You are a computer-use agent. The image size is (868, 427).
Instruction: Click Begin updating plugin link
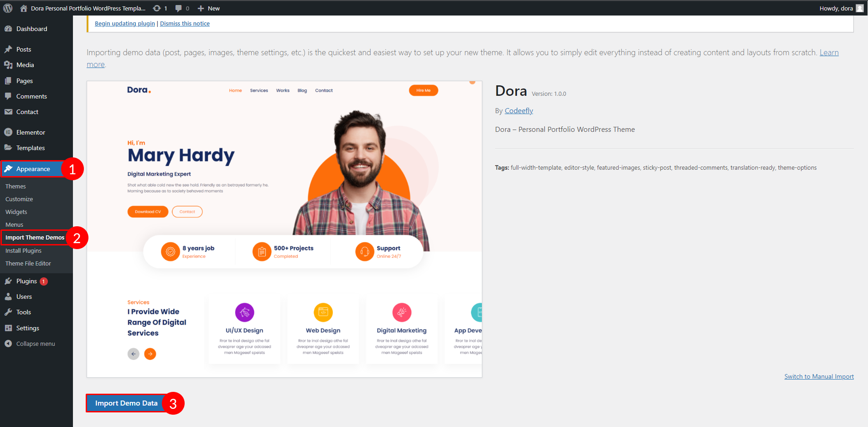coord(125,23)
